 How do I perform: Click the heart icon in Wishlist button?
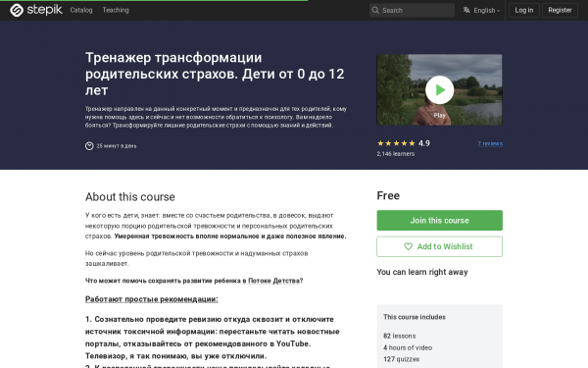408,246
